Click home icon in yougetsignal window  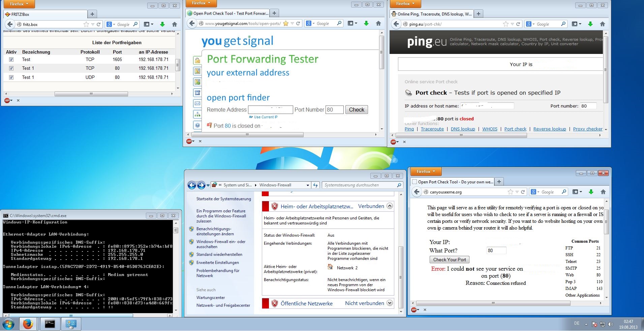378,23
